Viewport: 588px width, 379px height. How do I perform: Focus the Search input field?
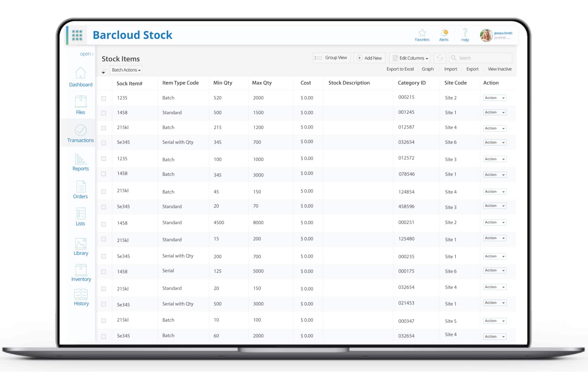[480, 58]
